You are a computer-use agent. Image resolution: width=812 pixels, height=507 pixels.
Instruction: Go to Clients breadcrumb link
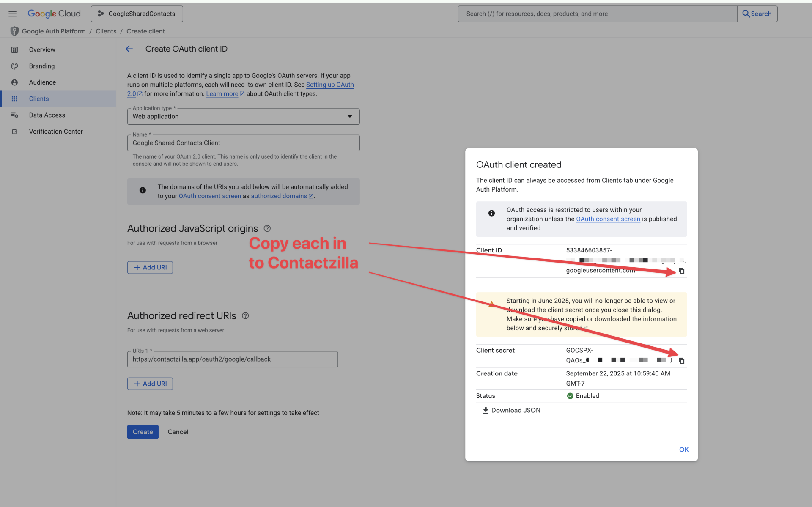(x=106, y=31)
